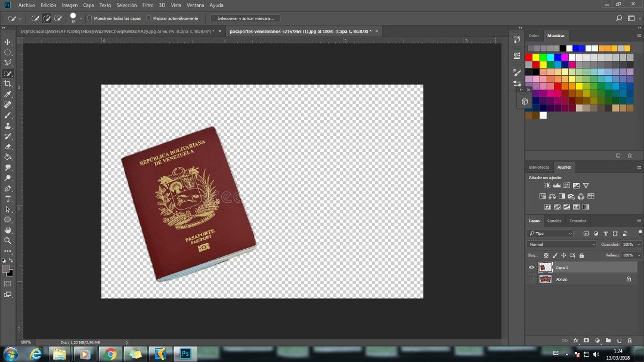
Task: Select the Clone Stamp tool
Action: (8, 126)
